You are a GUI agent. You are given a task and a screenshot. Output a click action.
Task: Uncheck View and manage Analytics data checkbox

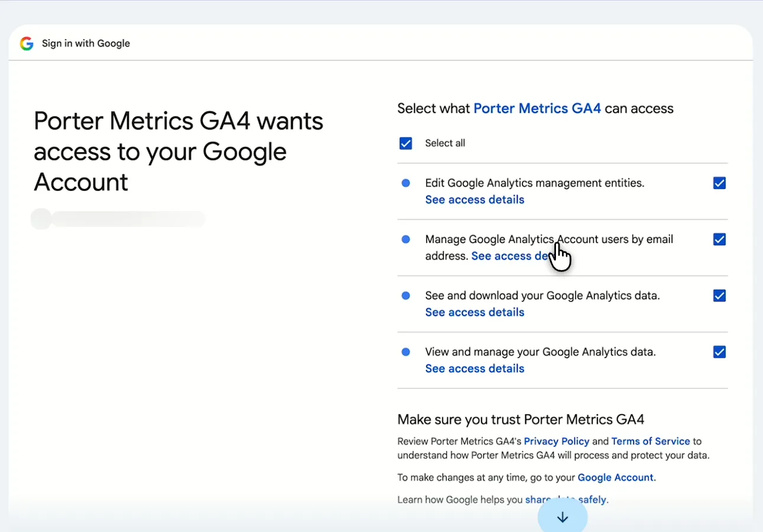click(719, 352)
